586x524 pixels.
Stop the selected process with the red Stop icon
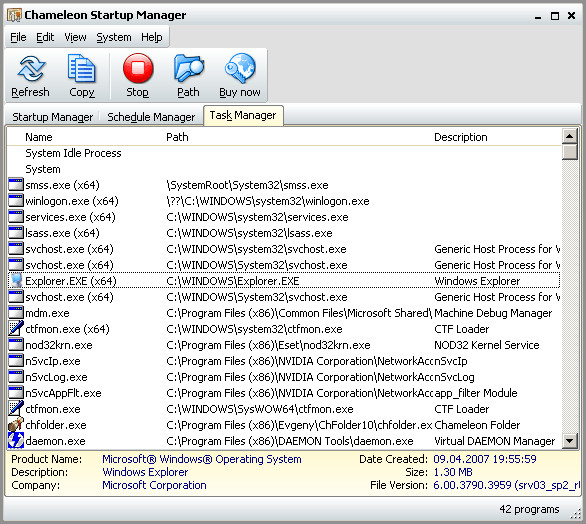(x=138, y=68)
